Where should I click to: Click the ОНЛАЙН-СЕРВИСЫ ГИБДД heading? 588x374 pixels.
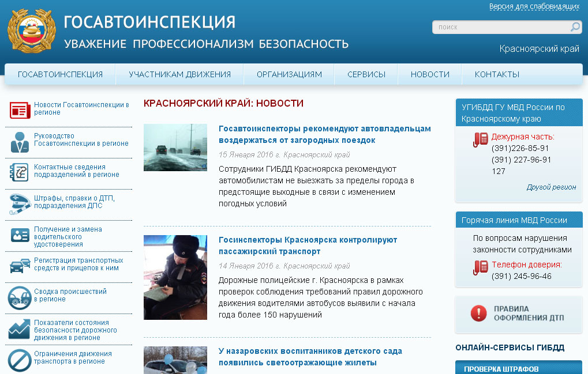[x=510, y=348]
